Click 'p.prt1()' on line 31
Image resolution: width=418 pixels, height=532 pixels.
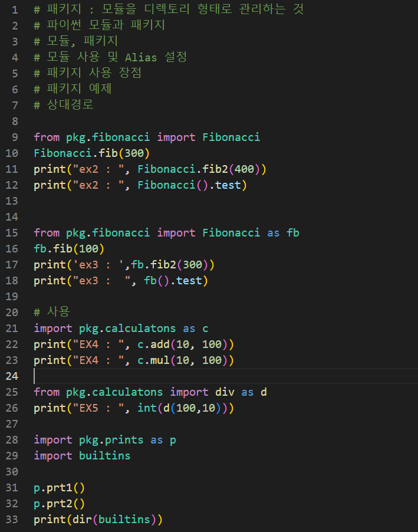click(x=60, y=488)
